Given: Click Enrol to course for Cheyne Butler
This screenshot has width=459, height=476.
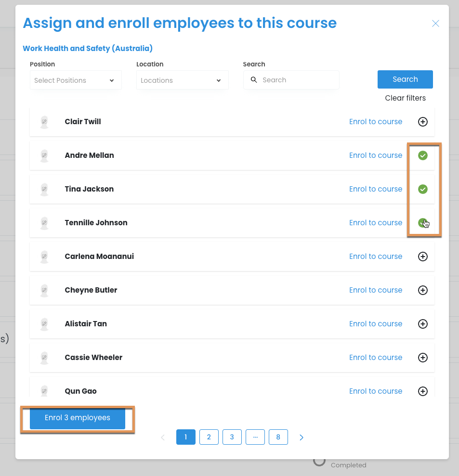Looking at the screenshot, I should (x=375, y=290).
